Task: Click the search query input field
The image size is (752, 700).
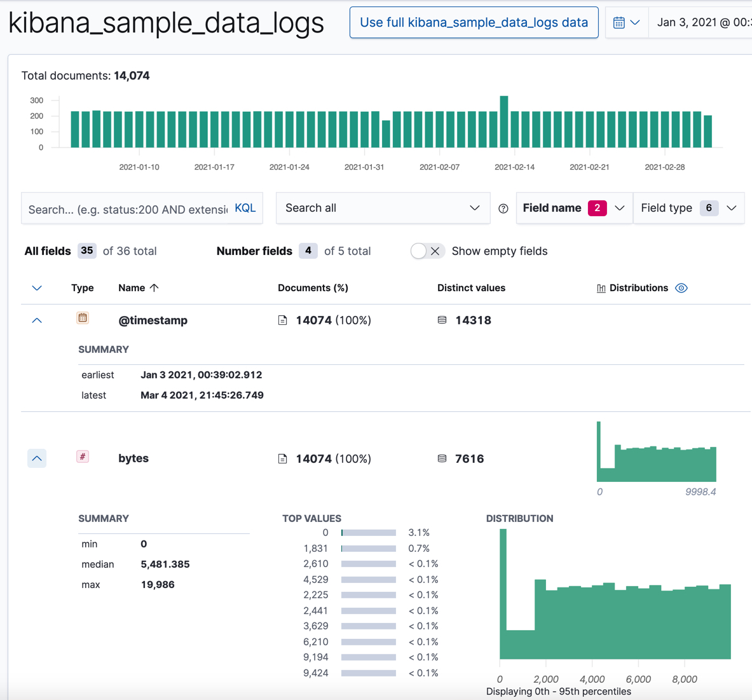Action: point(127,208)
